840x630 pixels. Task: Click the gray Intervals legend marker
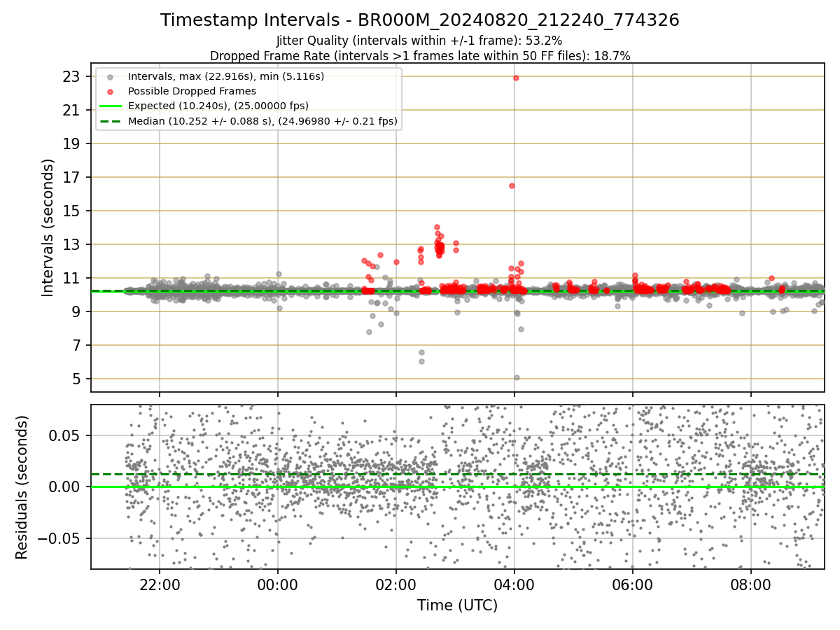[x=110, y=76]
